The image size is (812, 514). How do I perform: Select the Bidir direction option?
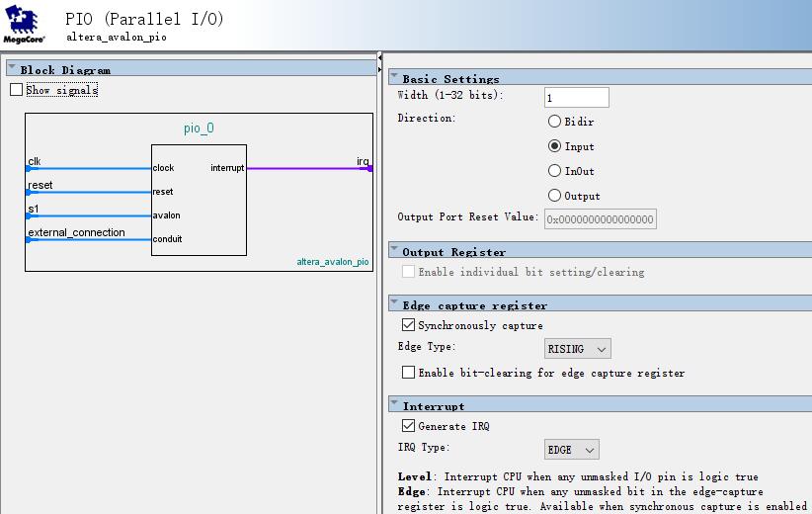[554, 122]
